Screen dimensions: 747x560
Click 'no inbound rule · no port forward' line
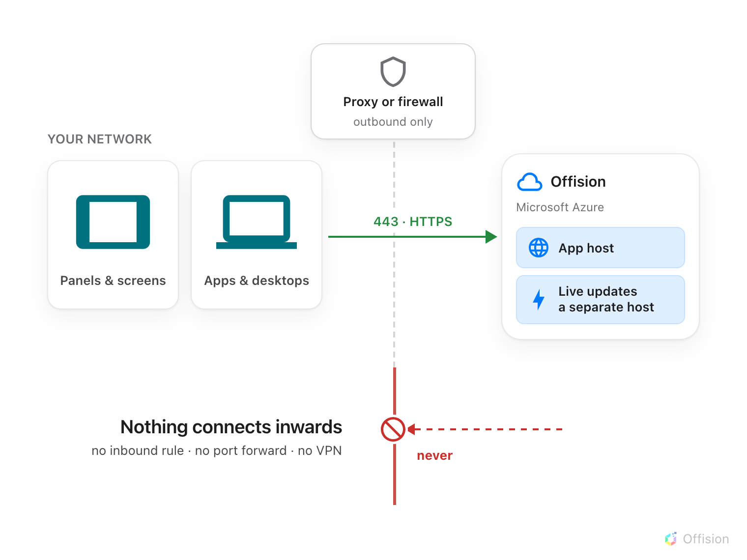click(217, 450)
